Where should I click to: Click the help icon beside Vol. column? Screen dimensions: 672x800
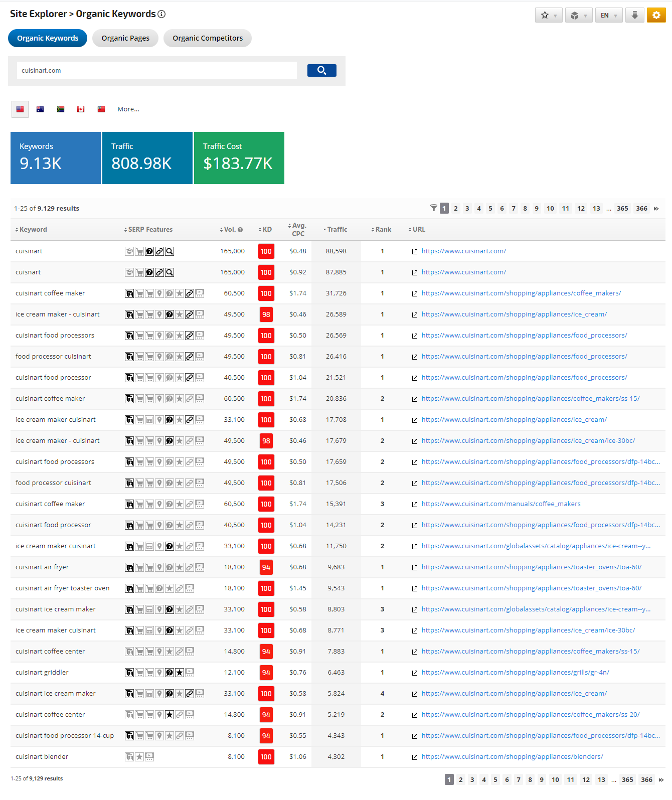240,230
